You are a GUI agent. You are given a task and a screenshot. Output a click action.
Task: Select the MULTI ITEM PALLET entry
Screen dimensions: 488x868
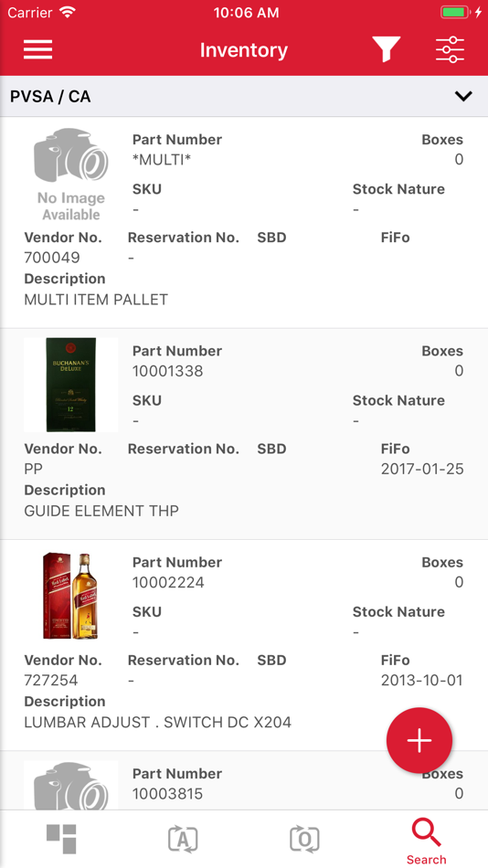(96, 300)
